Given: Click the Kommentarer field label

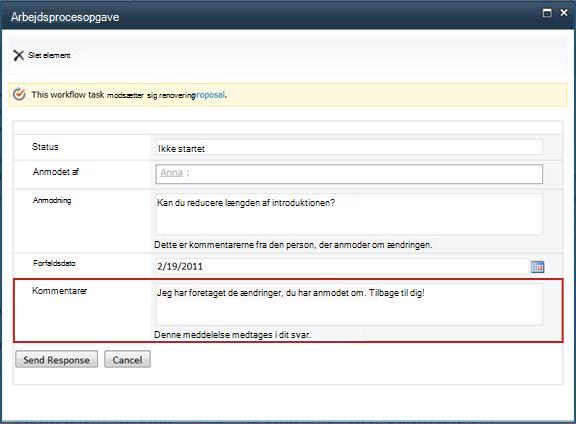Looking at the screenshot, I should pyautogui.click(x=60, y=291).
